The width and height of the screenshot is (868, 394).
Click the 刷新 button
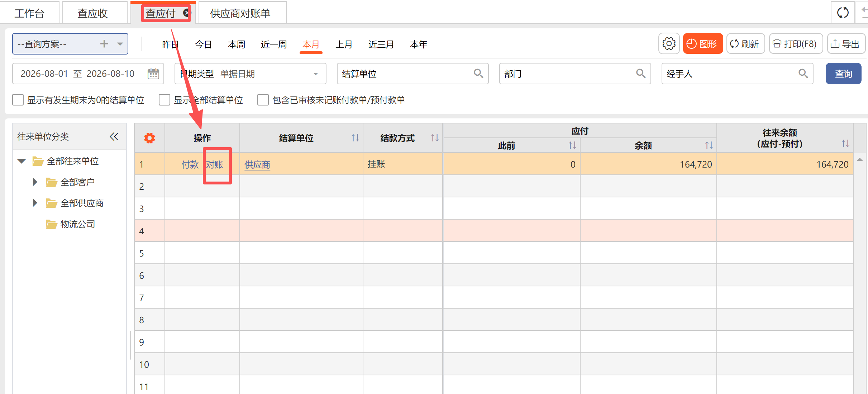(745, 44)
